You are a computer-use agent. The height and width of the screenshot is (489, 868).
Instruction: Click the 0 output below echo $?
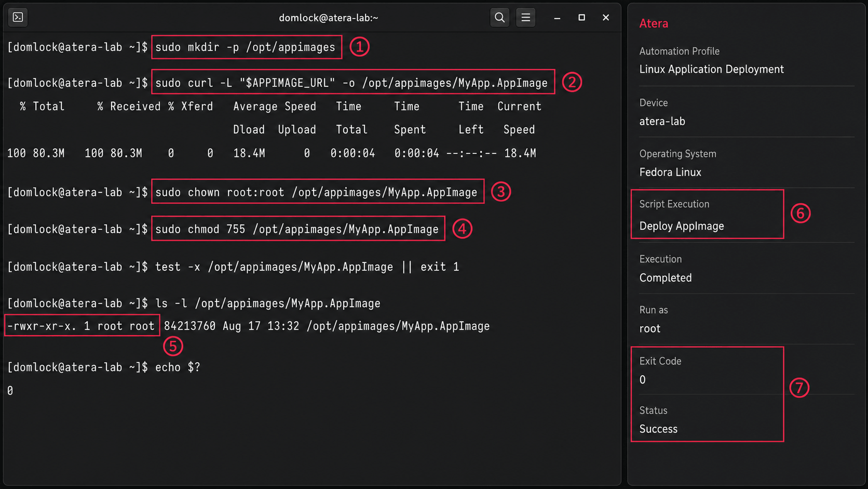coord(10,391)
